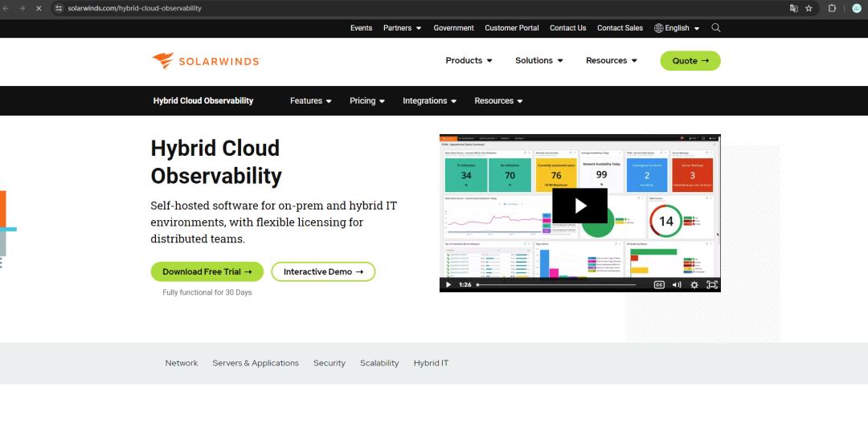Click the Interactive Demo button
868x424 pixels.
(x=323, y=271)
